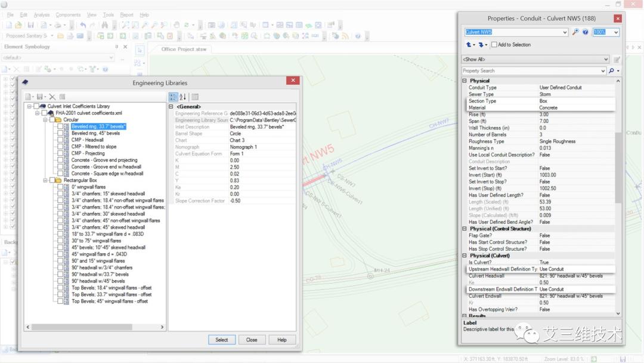Click the Zoom To magnifier icon in Properties

(x=575, y=32)
